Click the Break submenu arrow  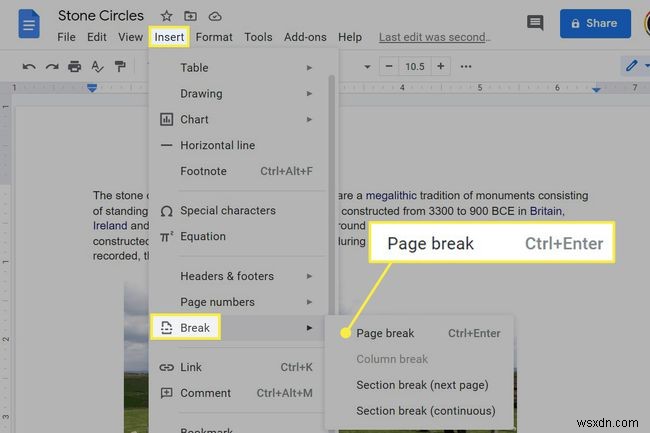[x=309, y=328]
